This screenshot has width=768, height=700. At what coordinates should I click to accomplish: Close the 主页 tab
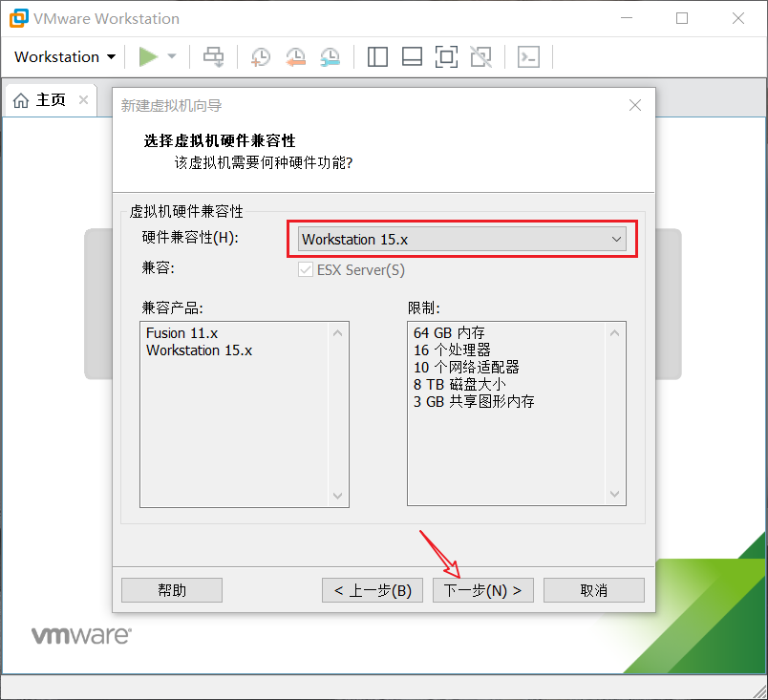click(84, 100)
